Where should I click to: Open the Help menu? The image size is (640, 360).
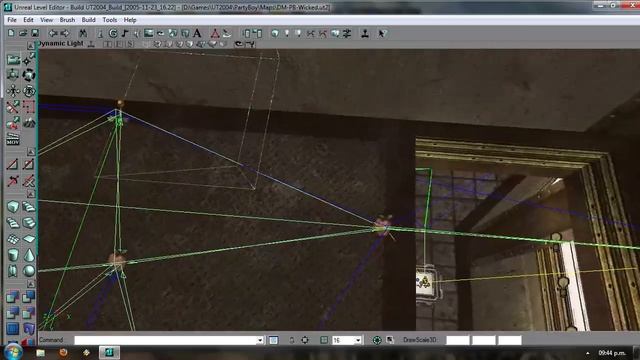click(130, 20)
